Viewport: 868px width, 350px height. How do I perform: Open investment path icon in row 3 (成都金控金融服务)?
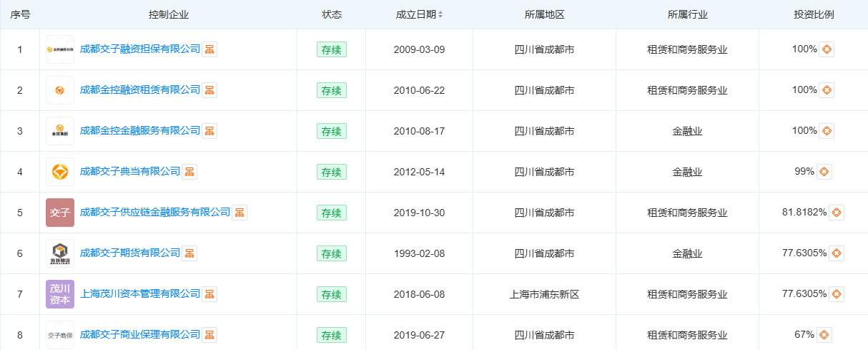[827, 131]
